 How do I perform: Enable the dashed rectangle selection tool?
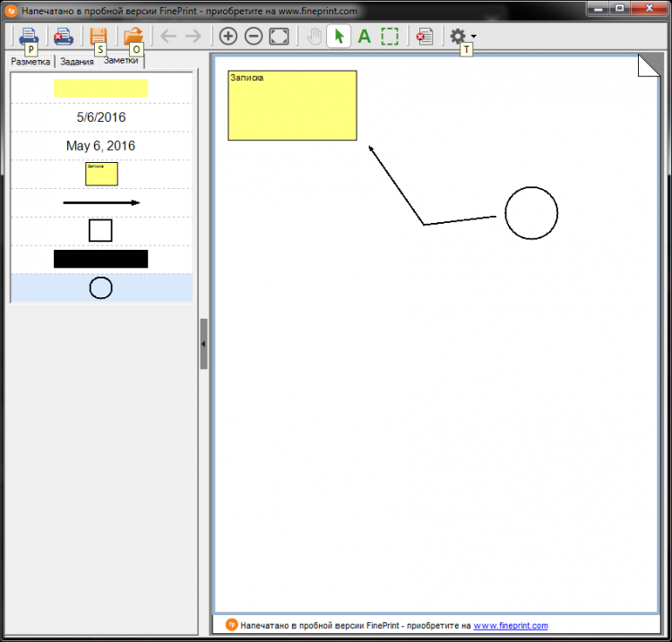pos(390,36)
